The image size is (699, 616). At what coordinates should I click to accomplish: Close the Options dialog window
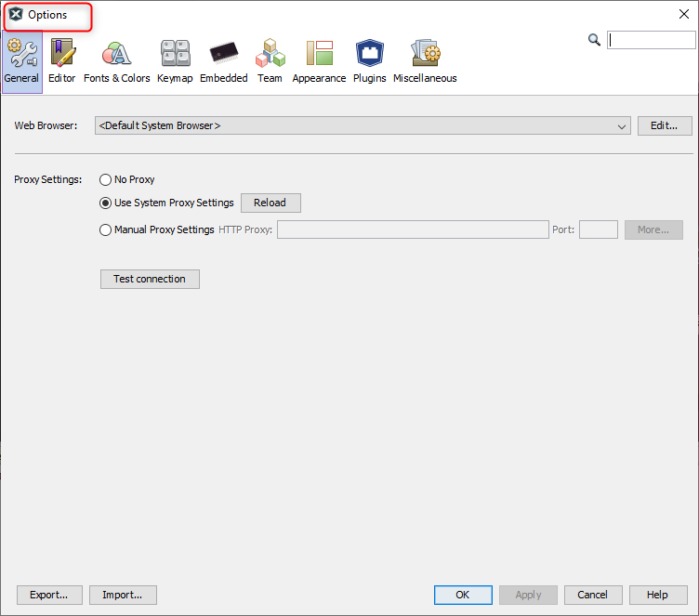[x=684, y=14]
